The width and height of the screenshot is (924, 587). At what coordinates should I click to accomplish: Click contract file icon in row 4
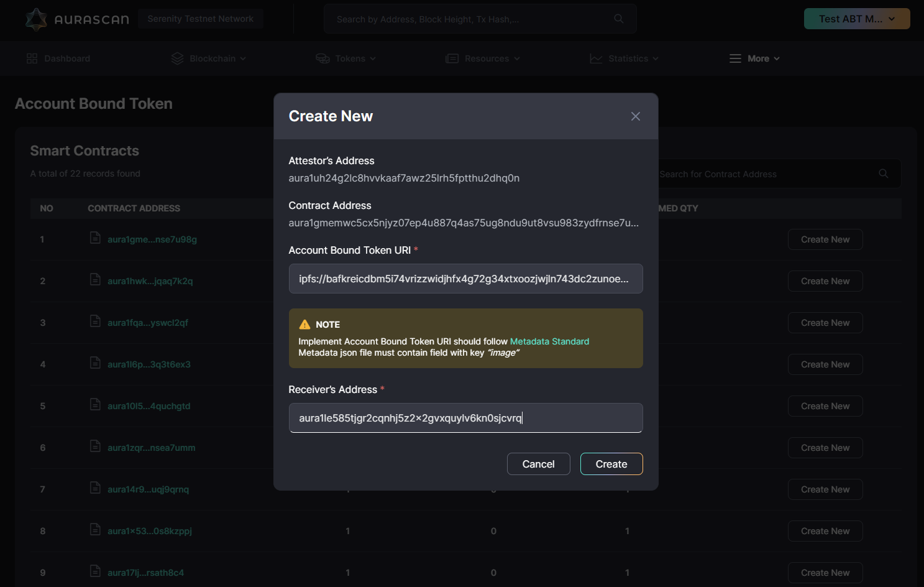point(95,363)
